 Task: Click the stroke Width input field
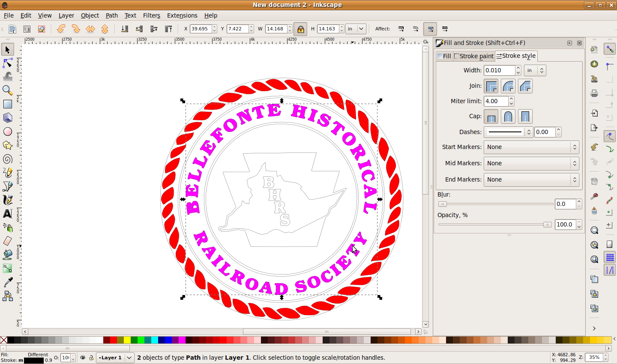point(500,70)
